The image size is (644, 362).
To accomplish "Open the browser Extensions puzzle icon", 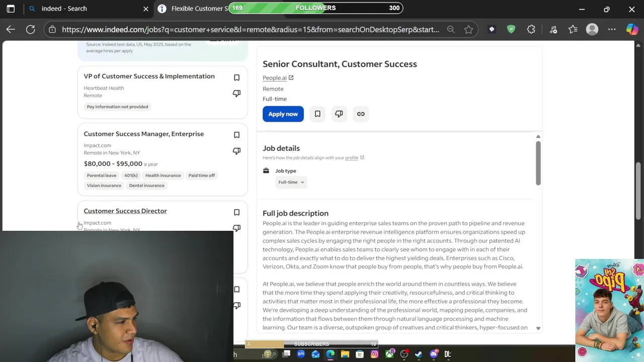I will click(531, 30).
